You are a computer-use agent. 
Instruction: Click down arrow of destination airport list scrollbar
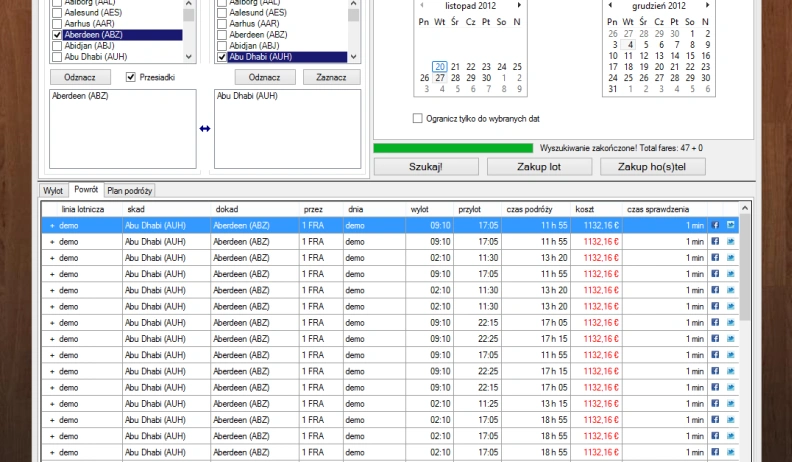pyautogui.click(x=354, y=57)
